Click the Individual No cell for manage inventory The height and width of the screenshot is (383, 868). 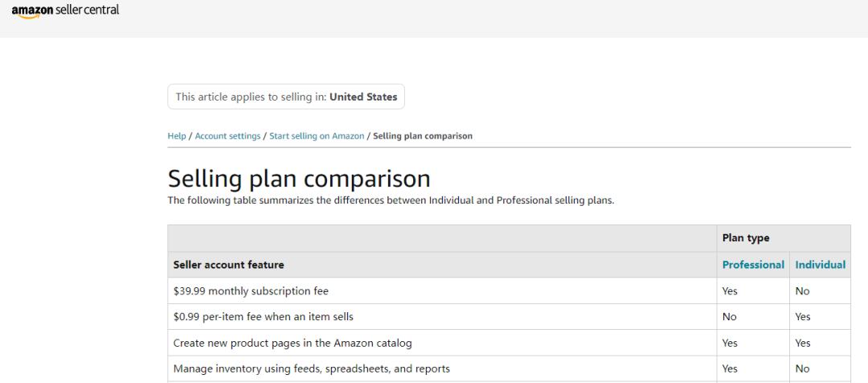(820, 369)
